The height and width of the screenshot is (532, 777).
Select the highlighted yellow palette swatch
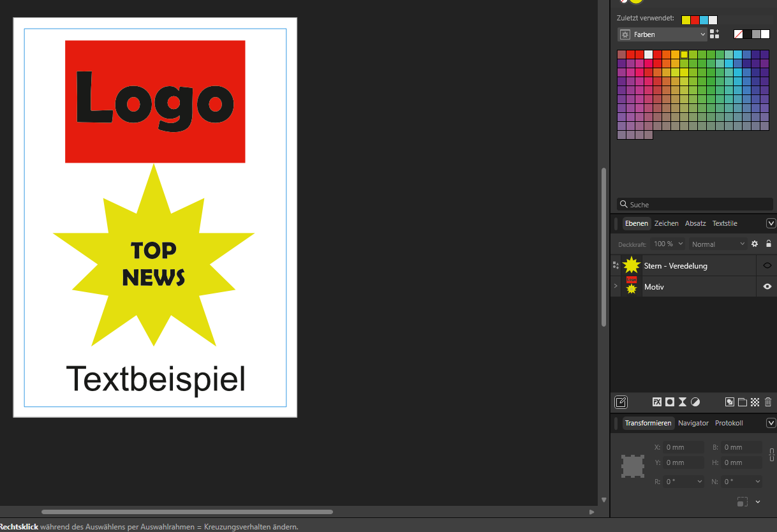684,54
